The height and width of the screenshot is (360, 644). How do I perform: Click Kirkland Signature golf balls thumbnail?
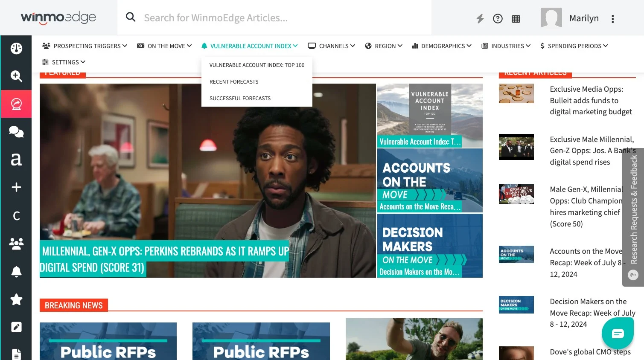516,194
